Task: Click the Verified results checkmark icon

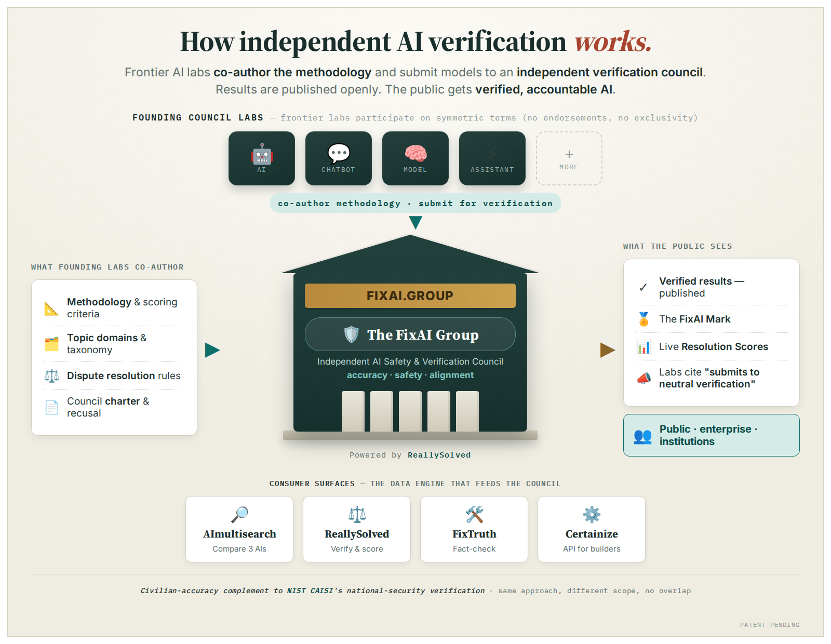Action: coord(644,287)
